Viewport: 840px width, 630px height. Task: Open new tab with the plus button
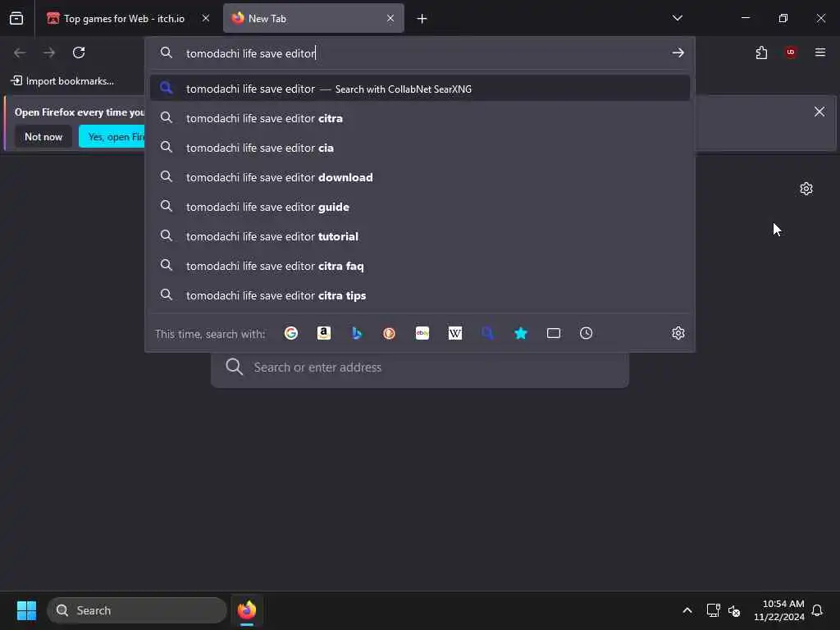[x=422, y=19]
